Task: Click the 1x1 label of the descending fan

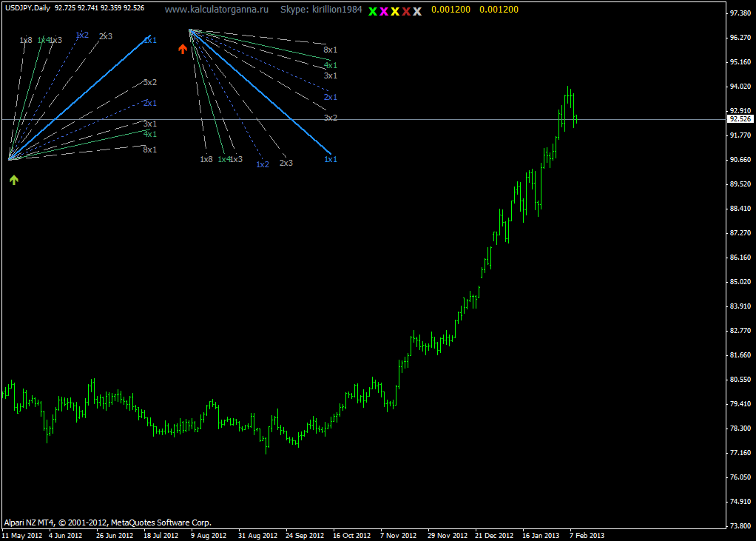Action: (x=331, y=159)
